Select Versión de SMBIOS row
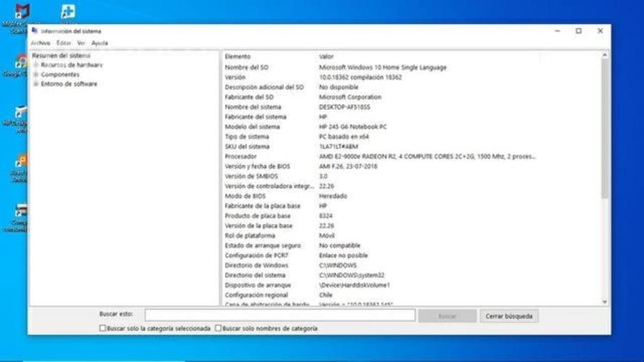This screenshot has height=362, width=644. pyautogui.click(x=412, y=176)
